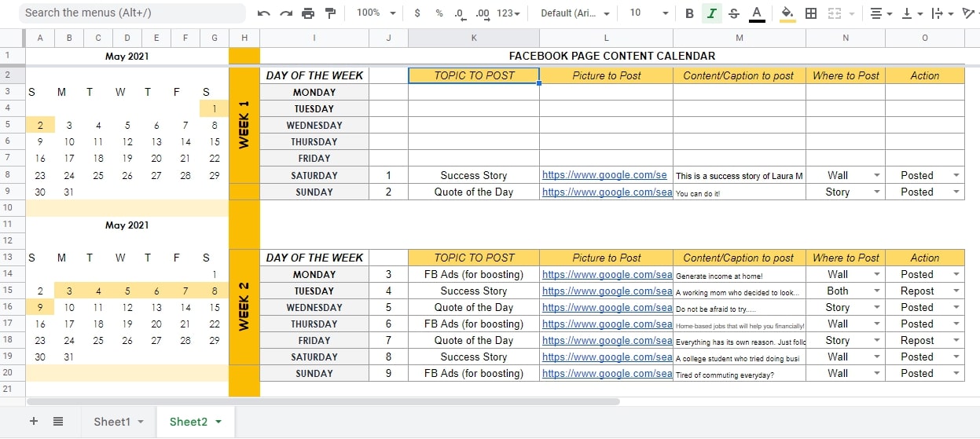Toggle bold formatting
Screen dimensions: 980x439
689,13
